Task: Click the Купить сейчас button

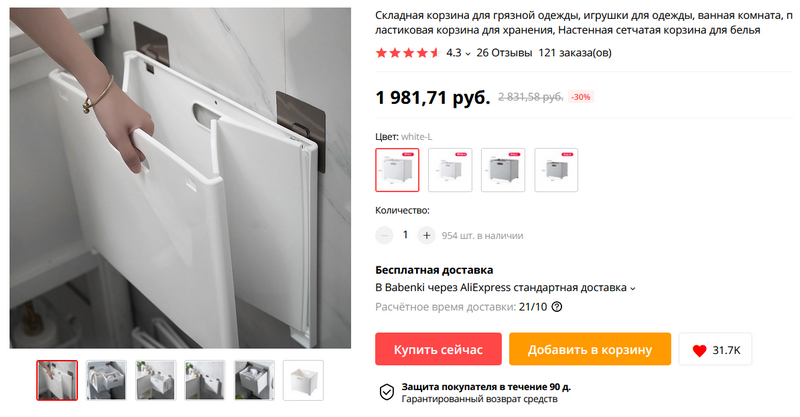Action: [x=438, y=349]
